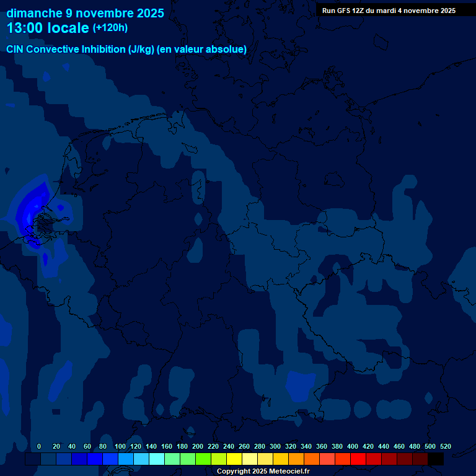Click the '13:00 locale' time label

[x=48, y=28]
